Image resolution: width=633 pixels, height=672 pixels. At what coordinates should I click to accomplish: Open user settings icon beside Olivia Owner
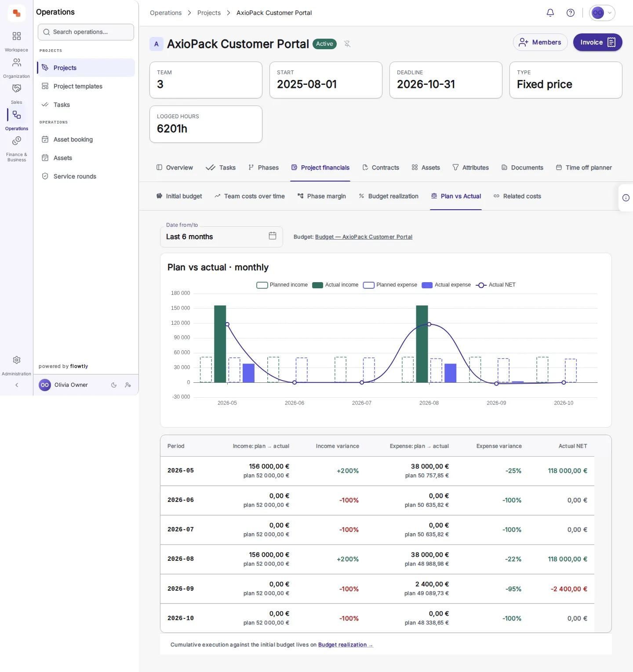click(128, 385)
